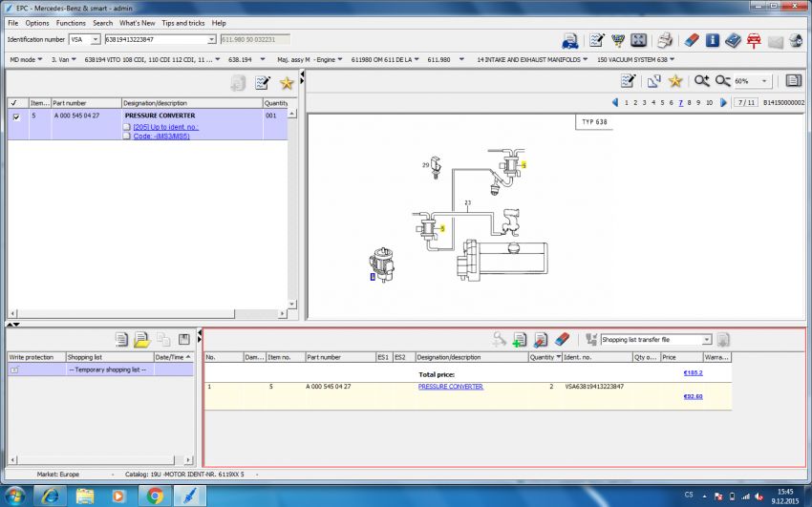The height and width of the screenshot is (507, 812).
Task: Open the shopping cart icon
Action: click(617, 40)
